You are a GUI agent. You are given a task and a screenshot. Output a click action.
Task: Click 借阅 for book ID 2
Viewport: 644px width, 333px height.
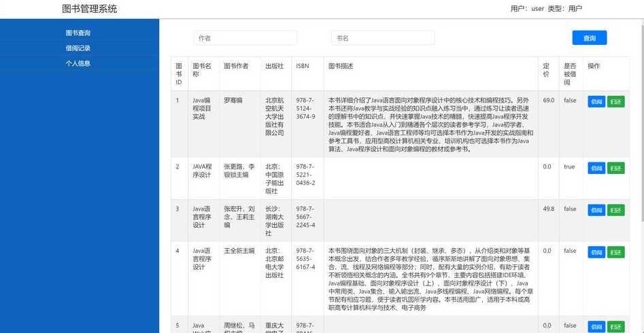[x=596, y=168]
